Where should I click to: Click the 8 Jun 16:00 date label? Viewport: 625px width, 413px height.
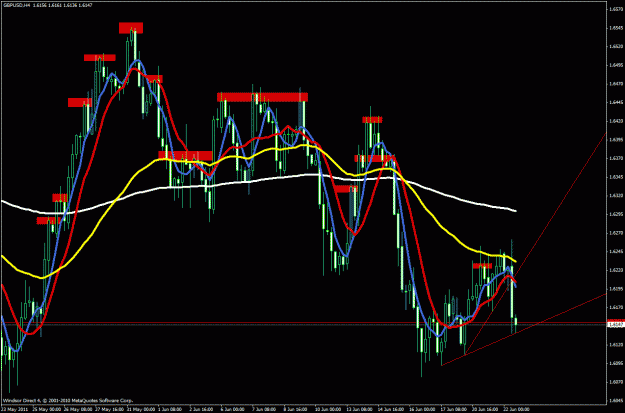pos(297,409)
